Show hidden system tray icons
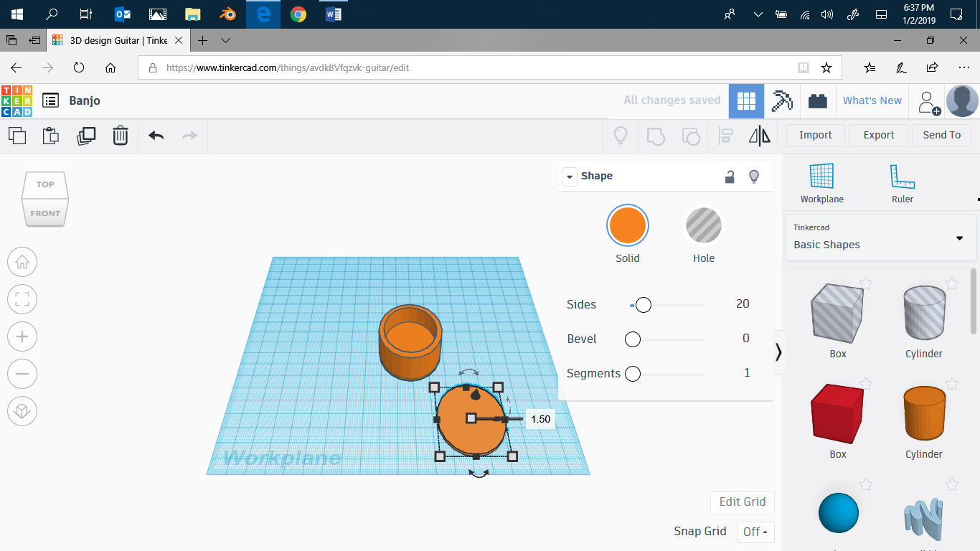980x551 pixels. point(758,14)
